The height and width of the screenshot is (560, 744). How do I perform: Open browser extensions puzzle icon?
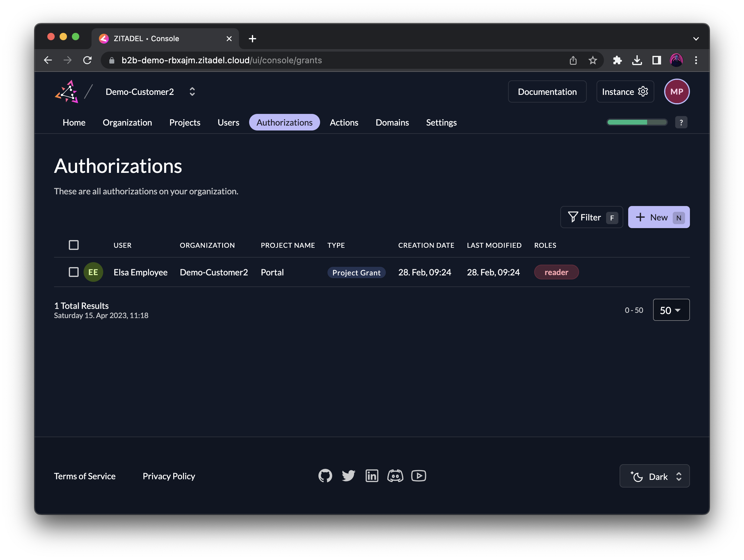pyautogui.click(x=617, y=60)
